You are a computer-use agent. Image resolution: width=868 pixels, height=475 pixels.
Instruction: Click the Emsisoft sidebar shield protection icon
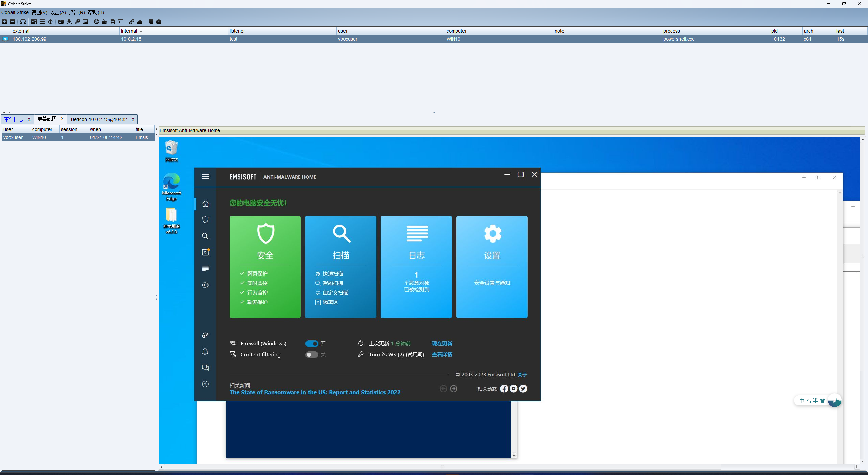[205, 220]
